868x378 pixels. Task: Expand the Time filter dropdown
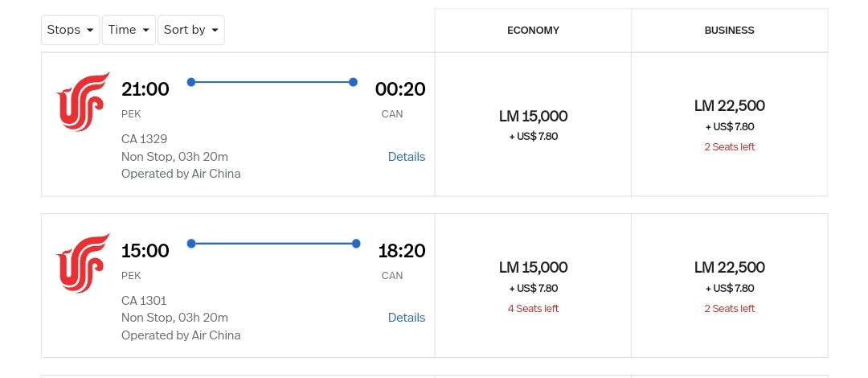[129, 30]
